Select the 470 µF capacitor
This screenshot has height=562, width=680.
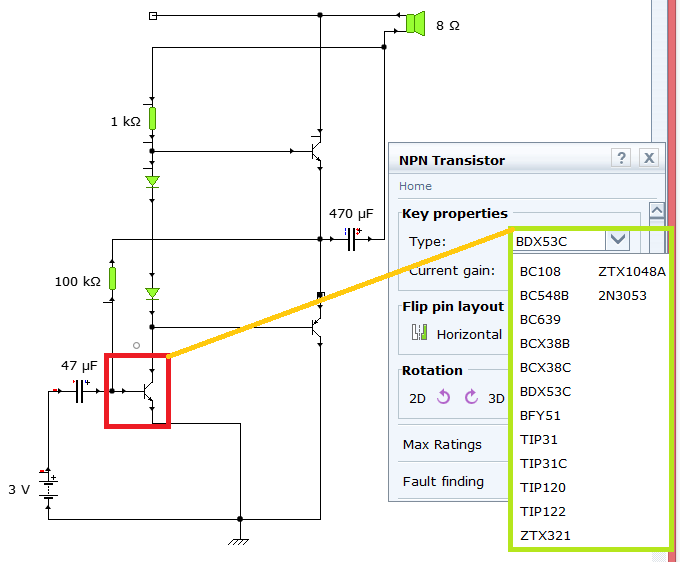pyautogui.click(x=352, y=239)
